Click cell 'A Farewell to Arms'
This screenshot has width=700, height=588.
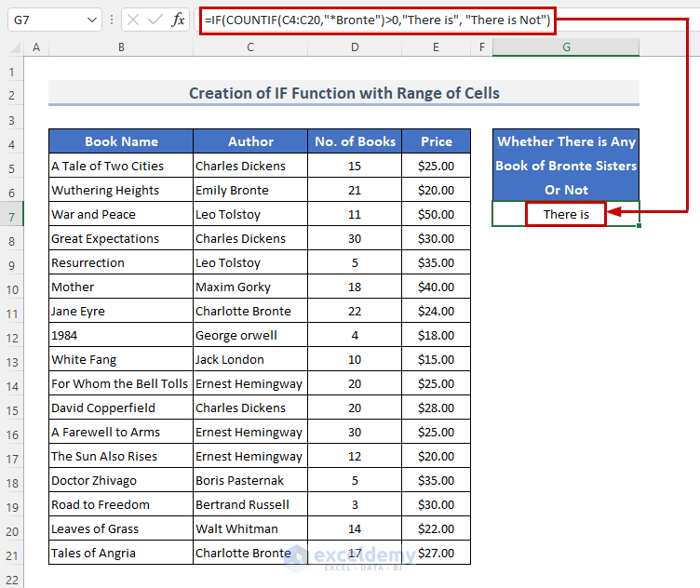pos(121,432)
